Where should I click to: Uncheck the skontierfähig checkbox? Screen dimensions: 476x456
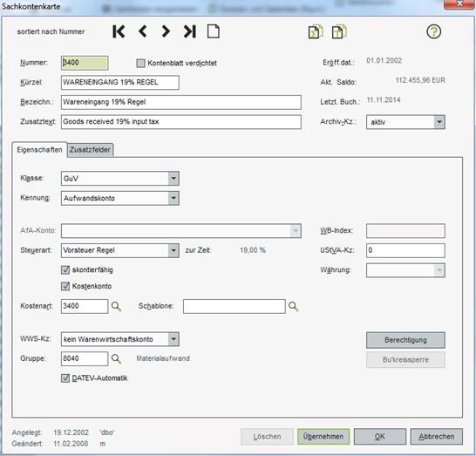pos(65,270)
